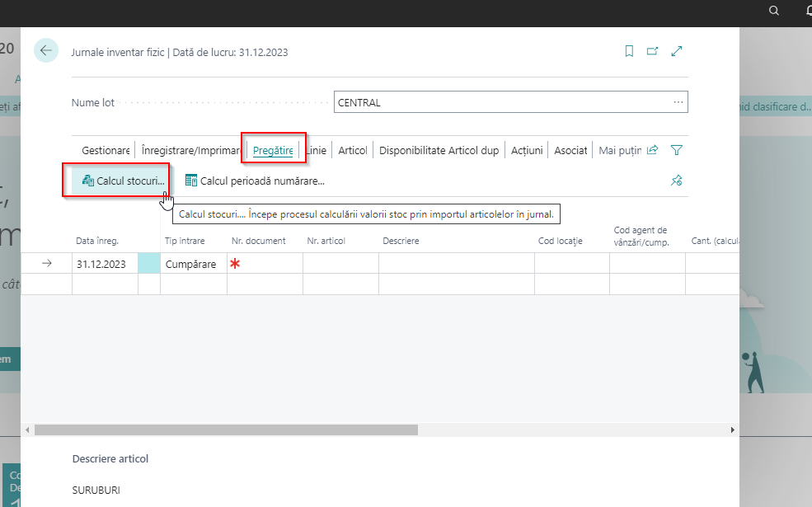The image size is (812, 507).
Task: Collapse options with Mai puțin
Action: [620, 150]
